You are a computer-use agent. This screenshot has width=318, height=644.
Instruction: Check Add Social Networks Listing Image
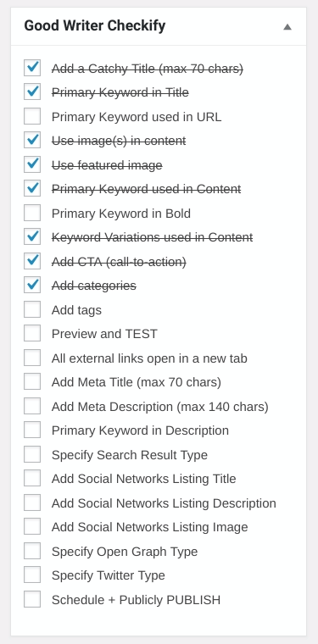[32, 526]
